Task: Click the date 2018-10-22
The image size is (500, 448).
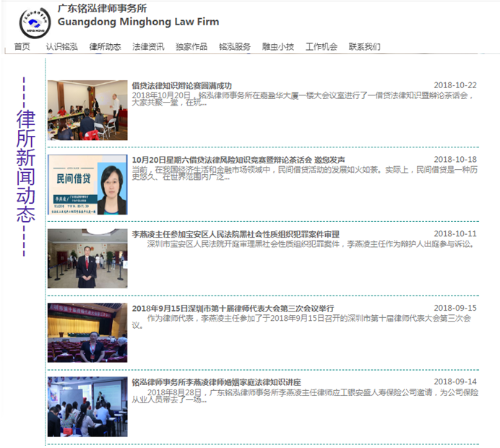Action: [x=455, y=85]
